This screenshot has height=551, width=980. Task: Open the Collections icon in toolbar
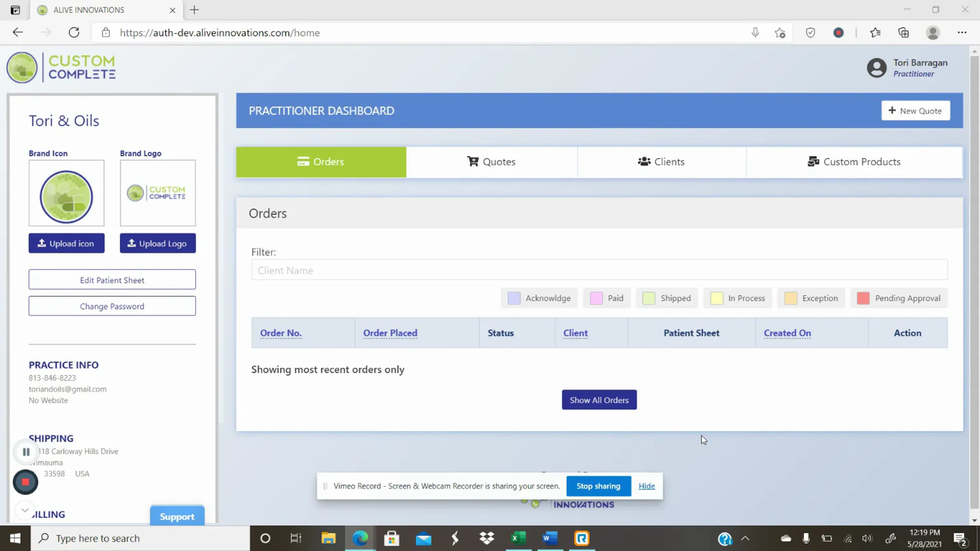pyautogui.click(x=904, y=33)
